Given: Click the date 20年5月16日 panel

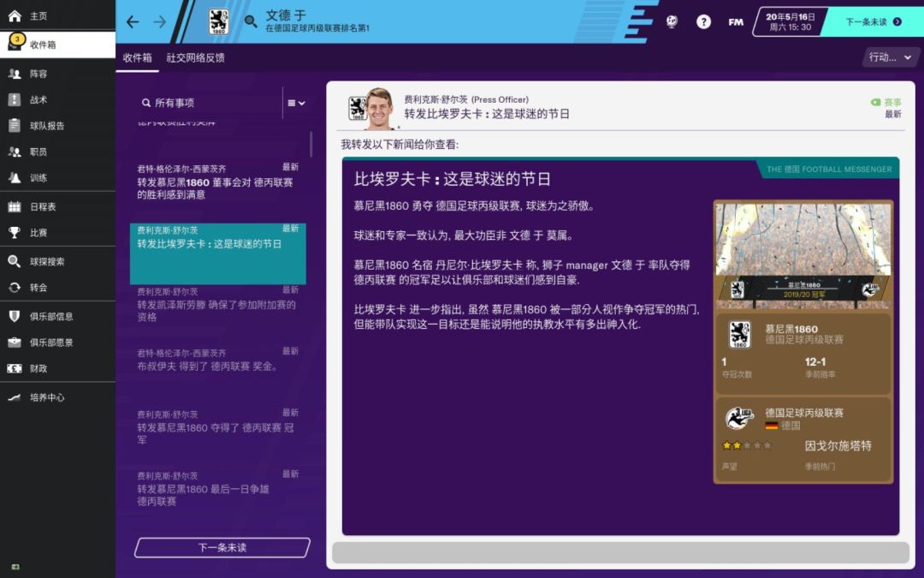Looking at the screenshot, I should [x=791, y=21].
